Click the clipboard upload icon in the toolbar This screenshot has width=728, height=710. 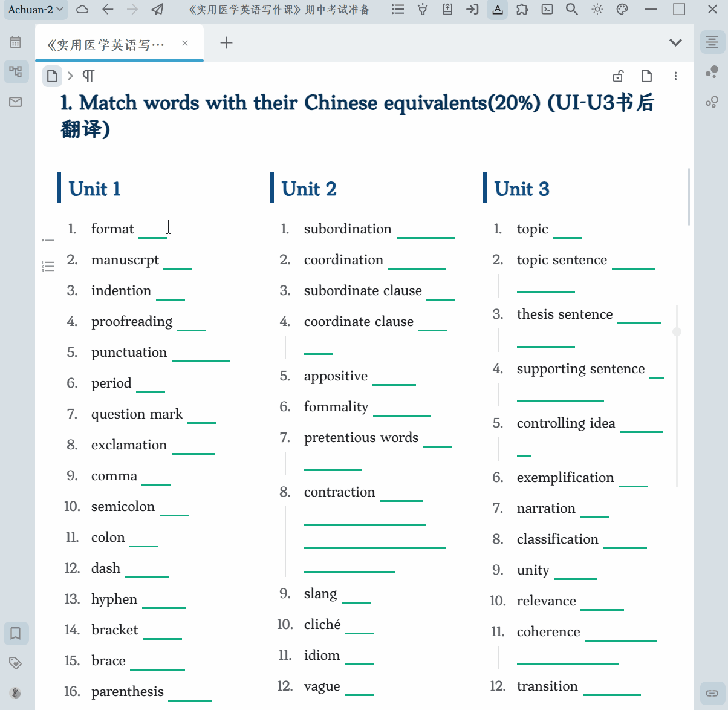[x=447, y=10]
